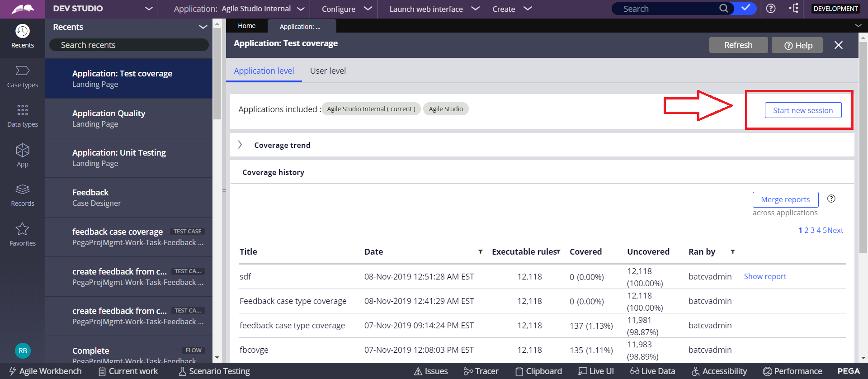
Task: Open the branch/connections icon in header
Action: pos(793,8)
